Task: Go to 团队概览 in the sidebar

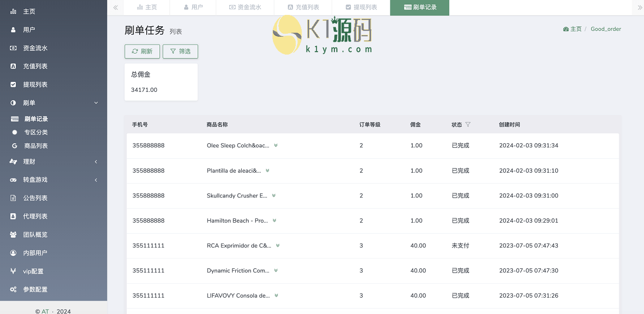Action: [35, 235]
